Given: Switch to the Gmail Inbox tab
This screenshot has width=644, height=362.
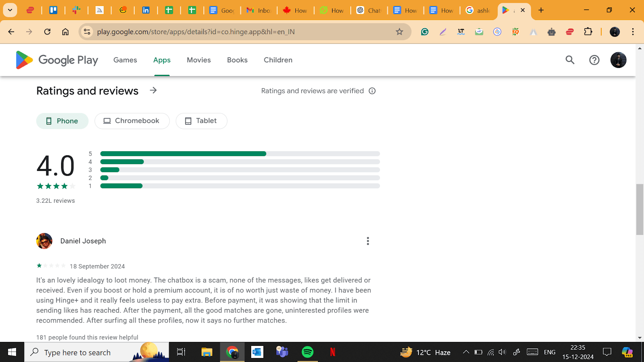Looking at the screenshot, I should tap(259, 10).
